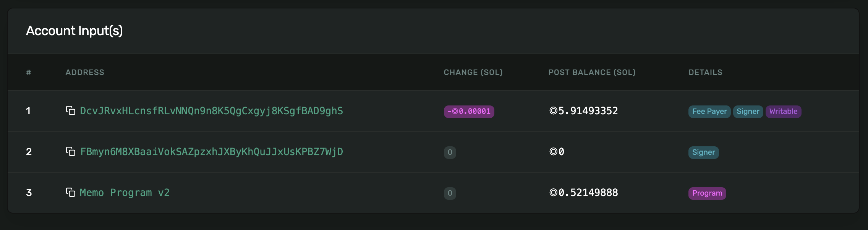Click the Signer badge in row 2
The image size is (868, 230).
[x=703, y=152]
